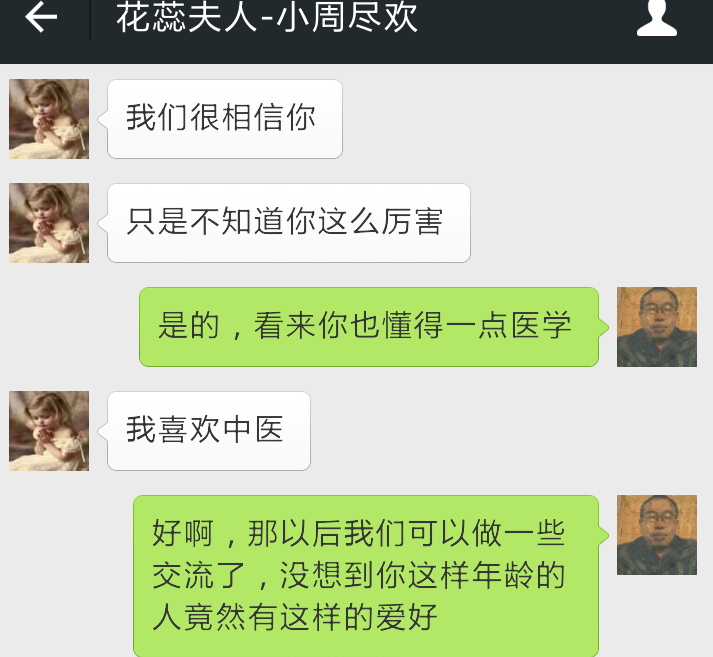Go back using the left arrow
The width and height of the screenshot is (713, 657).
point(41,17)
